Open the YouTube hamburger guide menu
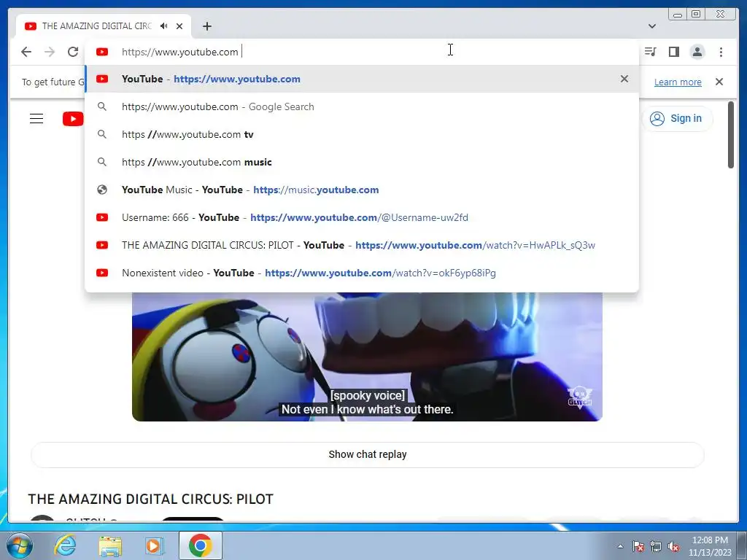The image size is (747, 560). (x=36, y=119)
